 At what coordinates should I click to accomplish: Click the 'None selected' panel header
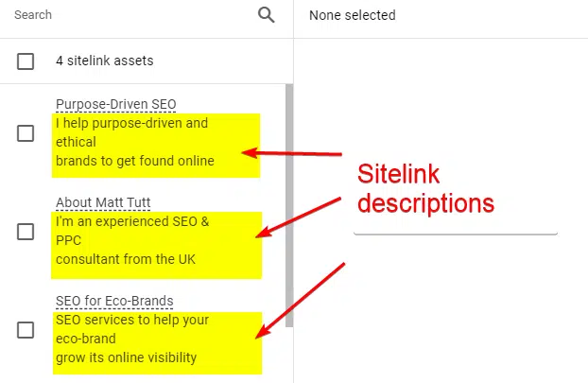pyautogui.click(x=353, y=15)
